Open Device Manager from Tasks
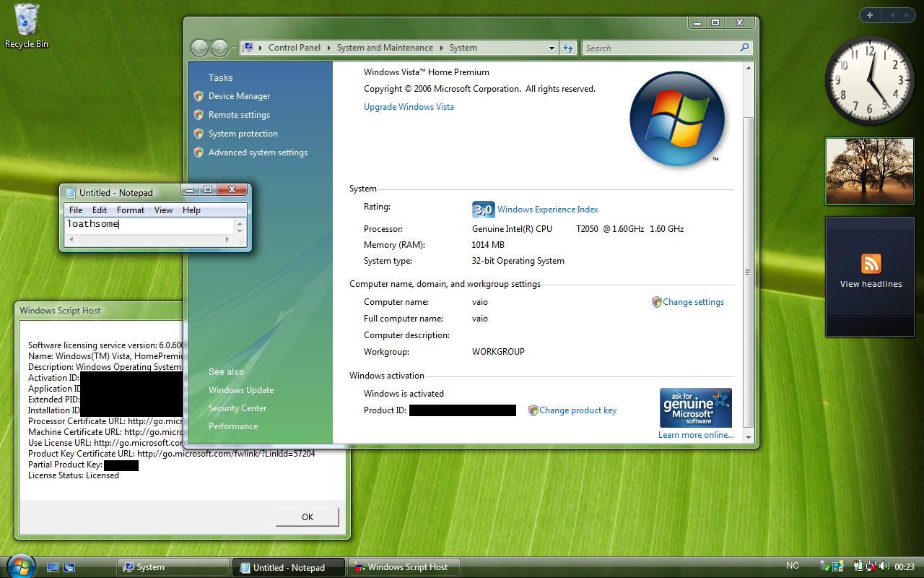The height and width of the screenshot is (578, 924). [239, 96]
